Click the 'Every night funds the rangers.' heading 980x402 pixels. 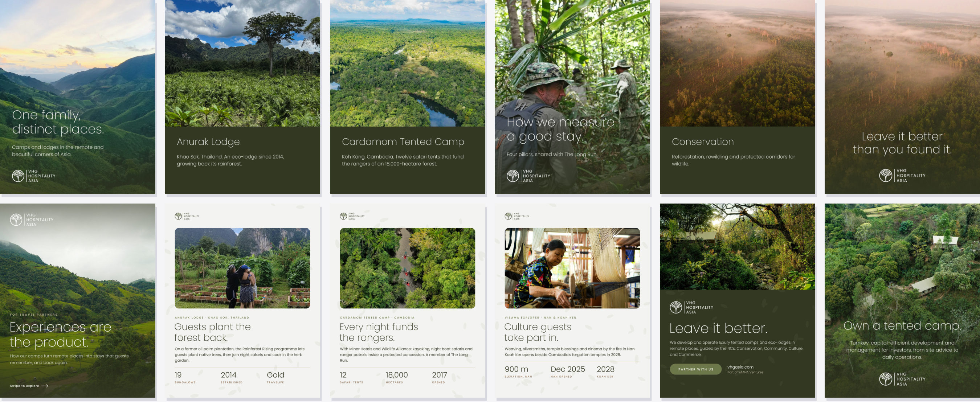379,332
